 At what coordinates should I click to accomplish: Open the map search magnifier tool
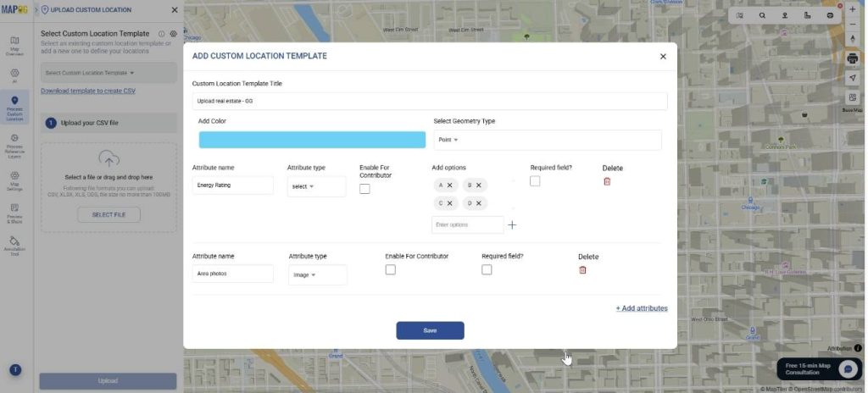tap(762, 15)
